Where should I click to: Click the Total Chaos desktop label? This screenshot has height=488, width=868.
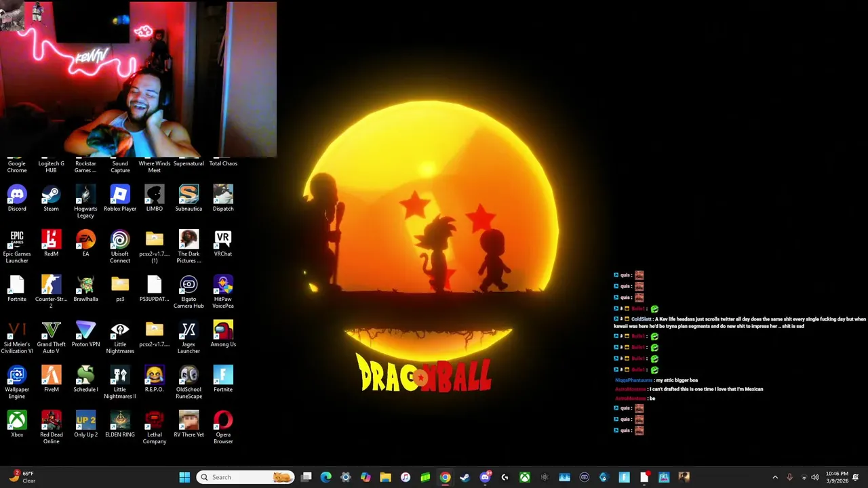(x=223, y=163)
